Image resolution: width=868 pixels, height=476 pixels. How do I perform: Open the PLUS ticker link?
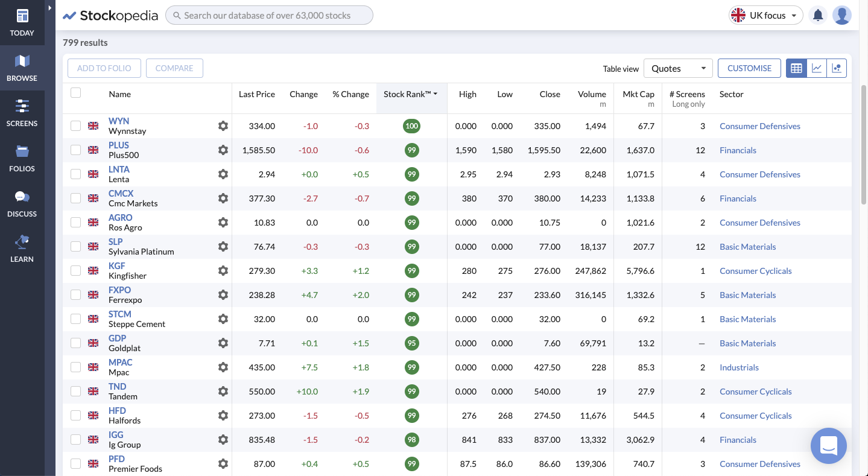[119, 145]
